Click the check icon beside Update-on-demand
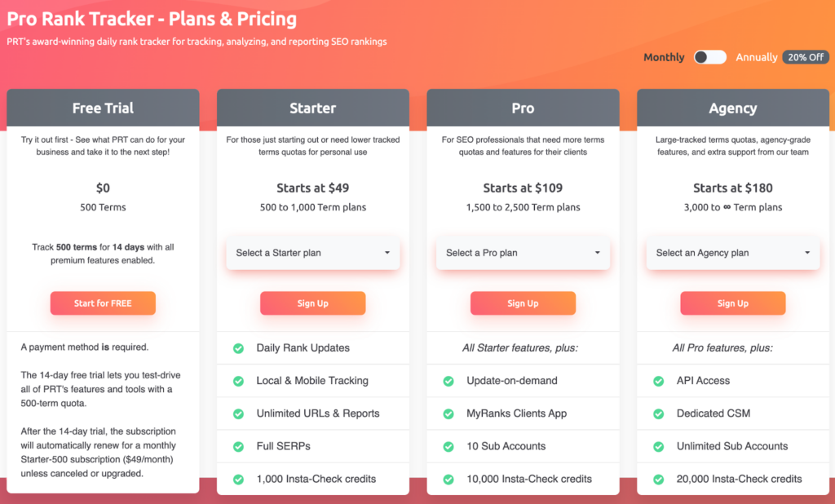 click(x=448, y=381)
